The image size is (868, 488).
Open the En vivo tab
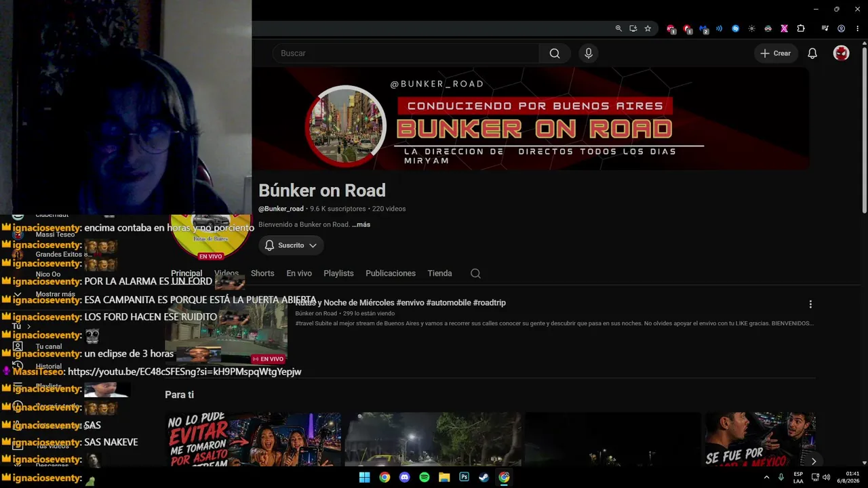click(299, 273)
